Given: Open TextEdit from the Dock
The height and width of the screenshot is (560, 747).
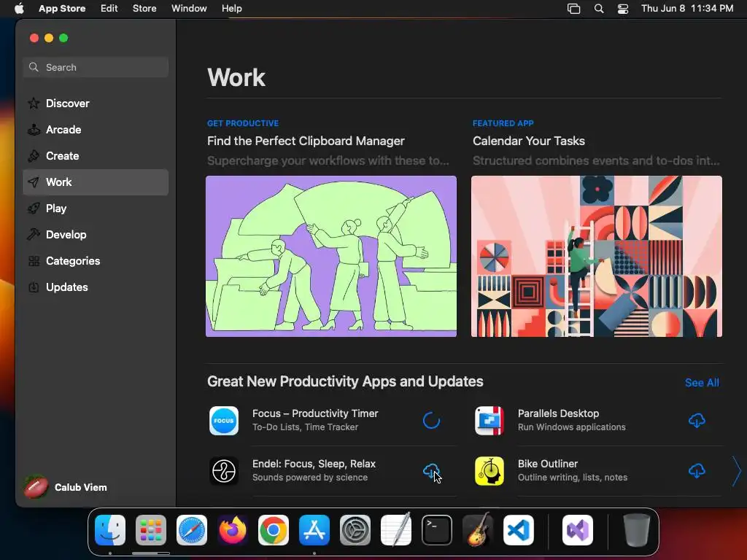Looking at the screenshot, I should 396,530.
